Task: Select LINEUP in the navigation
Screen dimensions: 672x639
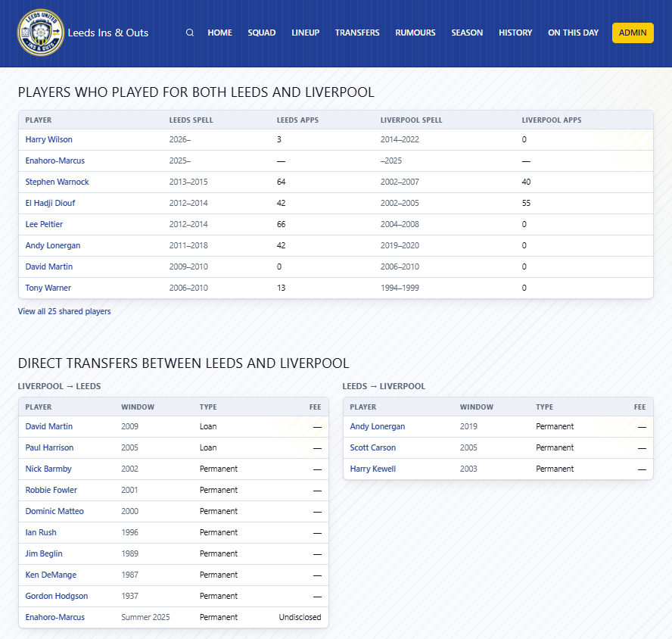Action: 306,33
